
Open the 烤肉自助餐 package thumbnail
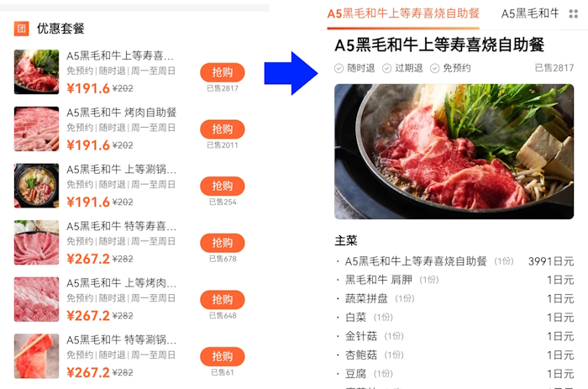click(x=36, y=129)
